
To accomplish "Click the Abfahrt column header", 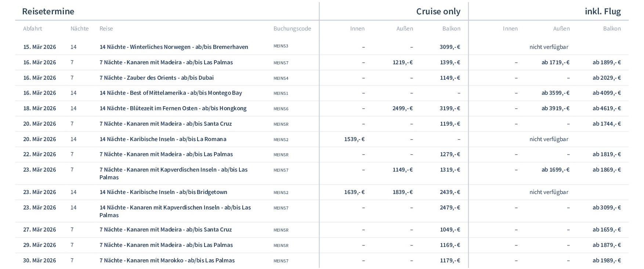I will click(33, 29).
